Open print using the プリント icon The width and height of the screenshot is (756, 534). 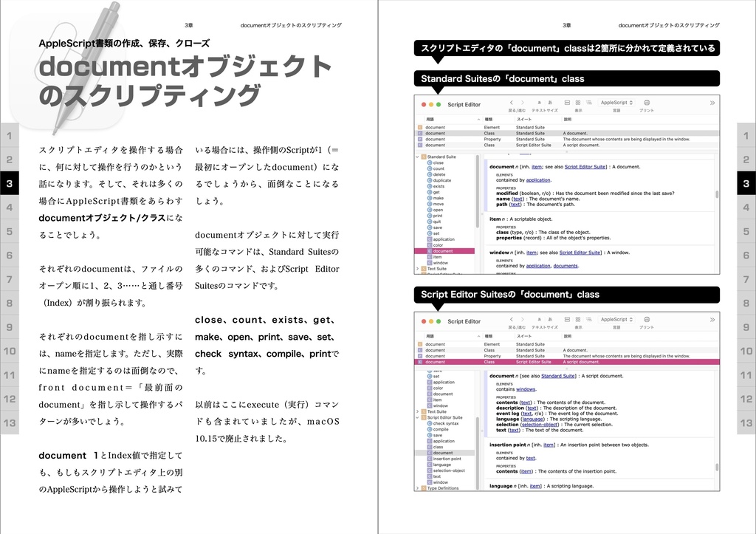647,103
